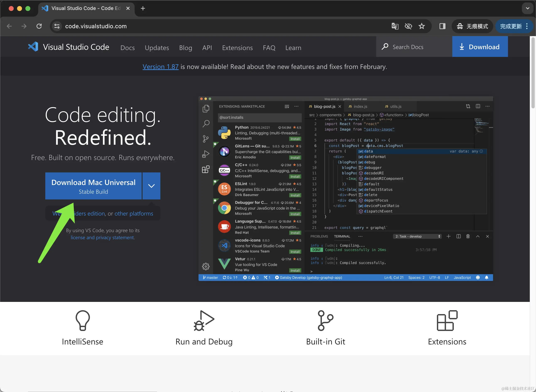Click the IntelliSense lightbulb icon
This screenshot has width=536, height=392.
coord(83,321)
